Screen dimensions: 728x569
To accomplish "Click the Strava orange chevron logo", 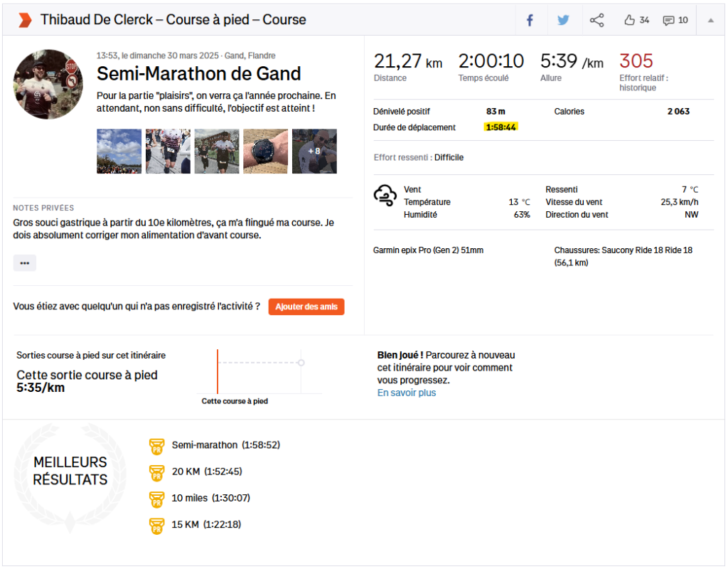I will pyautogui.click(x=25, y=20).
